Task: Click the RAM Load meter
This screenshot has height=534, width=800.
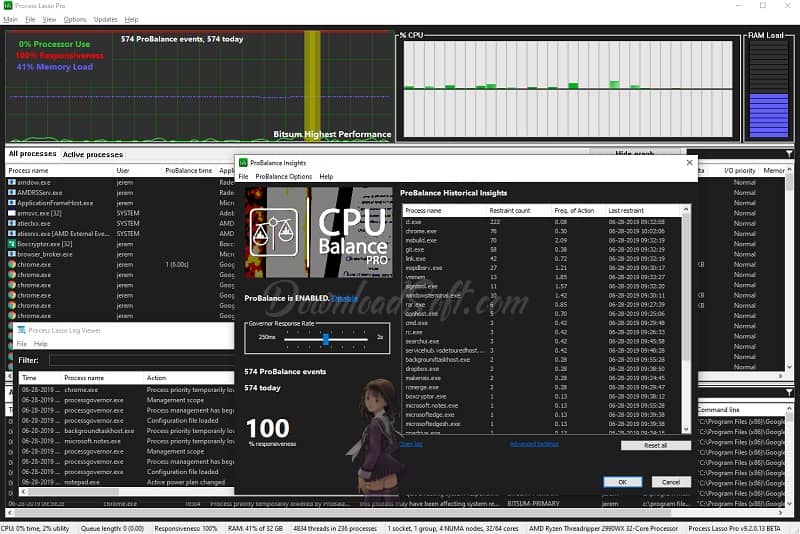Action: pos(768,90)
